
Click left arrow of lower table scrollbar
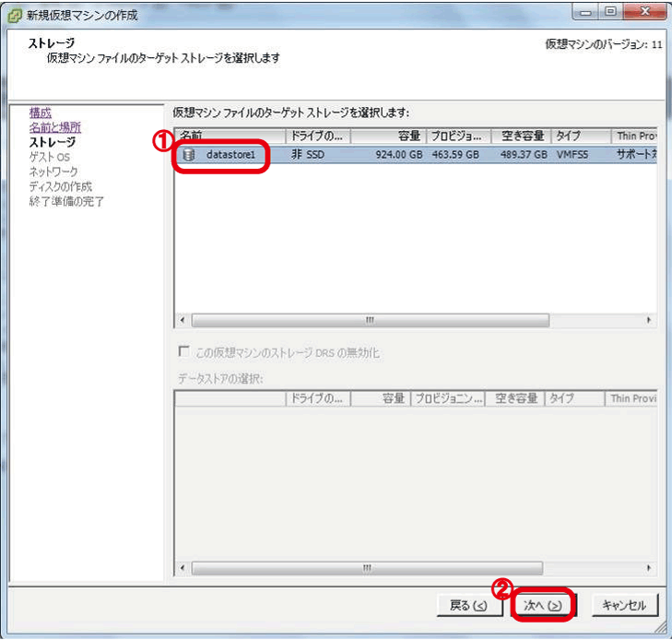coord(183,568)
